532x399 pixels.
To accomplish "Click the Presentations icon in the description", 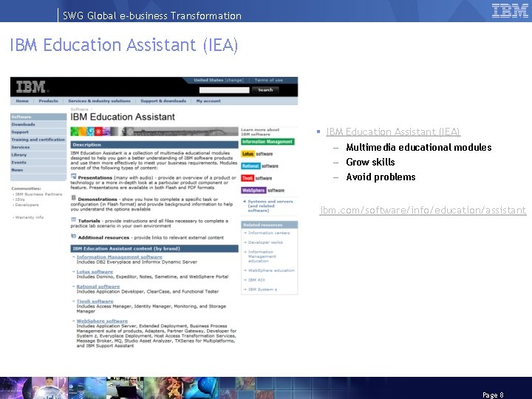I will click(74, 177).
